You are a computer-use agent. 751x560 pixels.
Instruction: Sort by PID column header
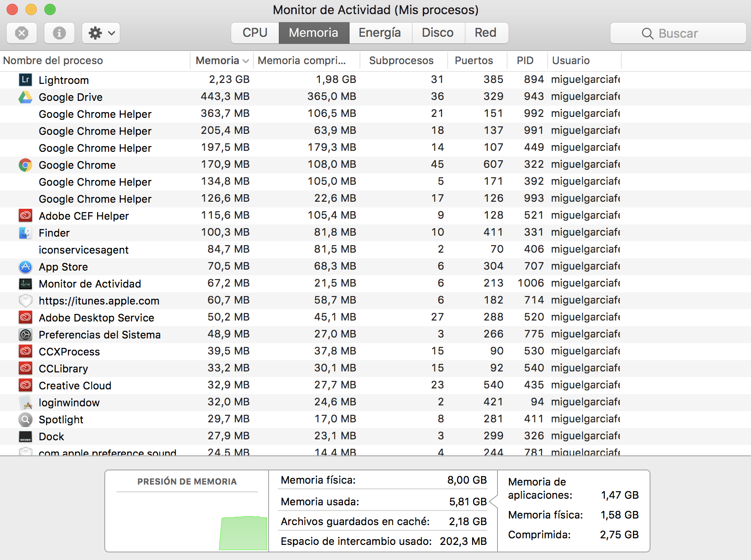coord(527,60)
